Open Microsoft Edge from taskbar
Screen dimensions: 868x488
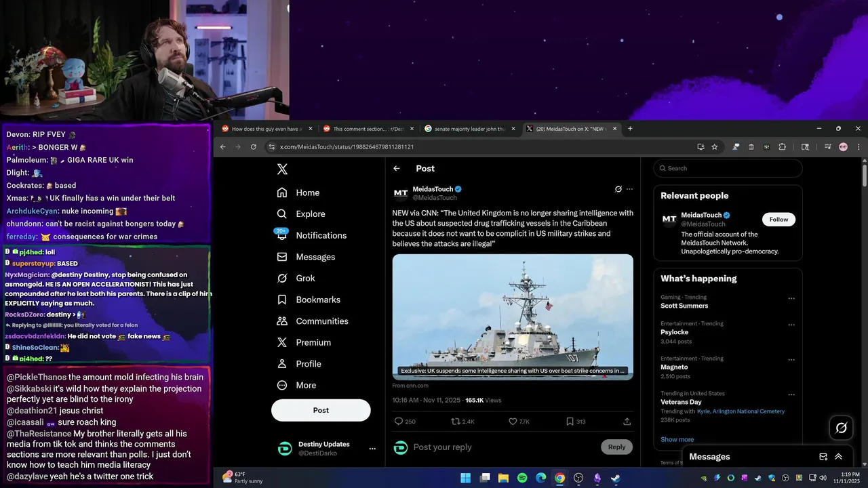(541, 478)
